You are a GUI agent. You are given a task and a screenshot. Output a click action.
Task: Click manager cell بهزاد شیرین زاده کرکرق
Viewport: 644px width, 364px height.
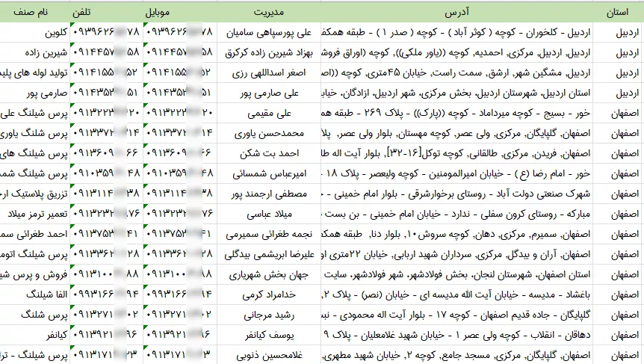[x=269, y=52]
